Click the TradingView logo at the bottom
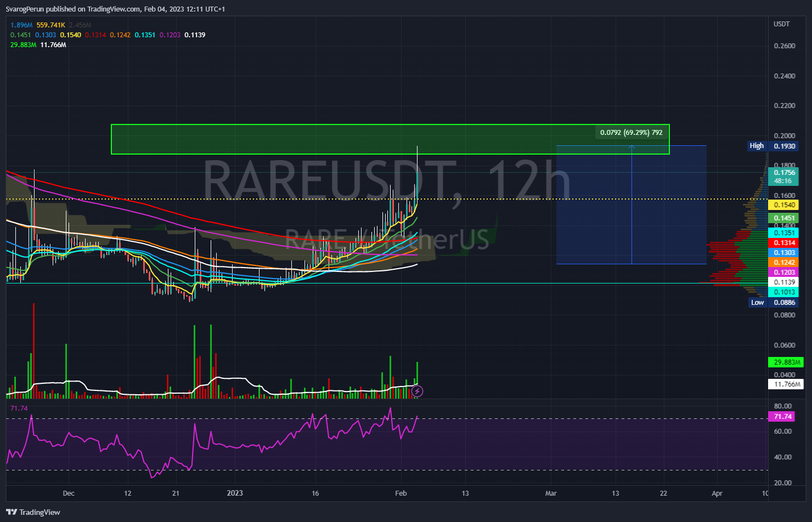Screen dimensions: 812x522 (33, 512)
